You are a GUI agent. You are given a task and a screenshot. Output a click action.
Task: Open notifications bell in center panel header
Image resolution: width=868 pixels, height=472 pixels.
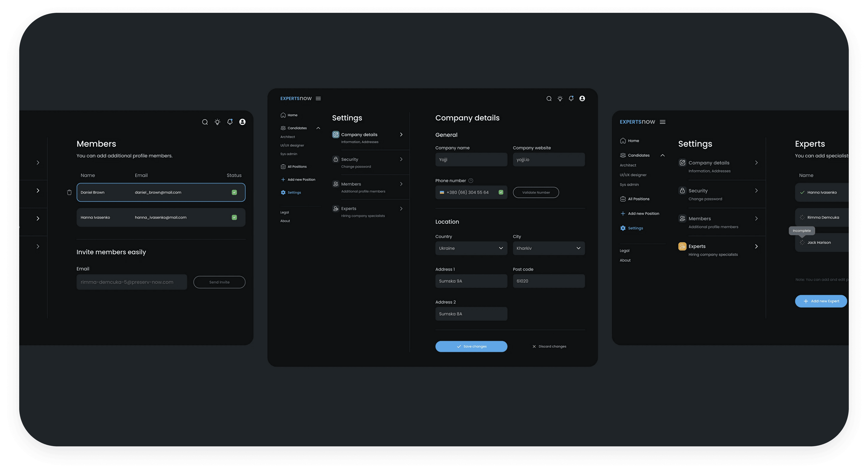pyautogui.click(x=571, y=98)
